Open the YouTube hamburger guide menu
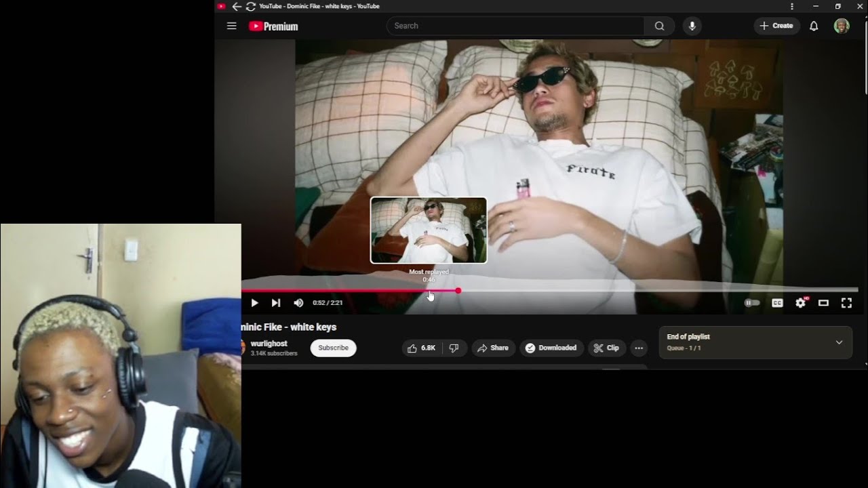The width and height of the screenshot is (868, 488). pos(232,26)
